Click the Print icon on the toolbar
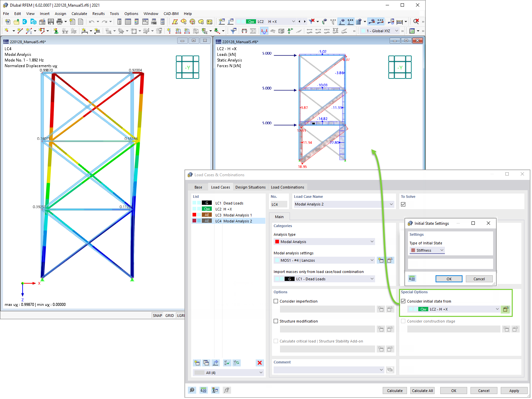The height and width of the screenshot is (399, 532). click(x=60, y=21)
